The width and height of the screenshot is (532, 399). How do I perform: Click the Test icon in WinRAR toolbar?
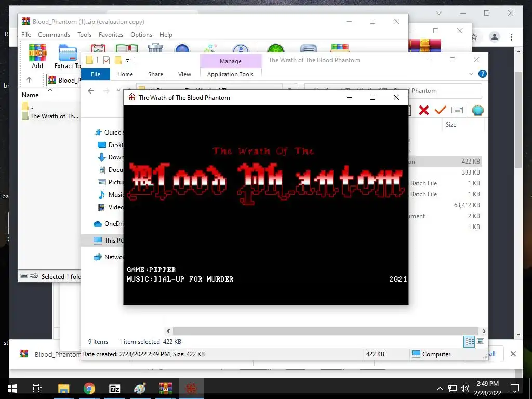[x=98, y=48]
